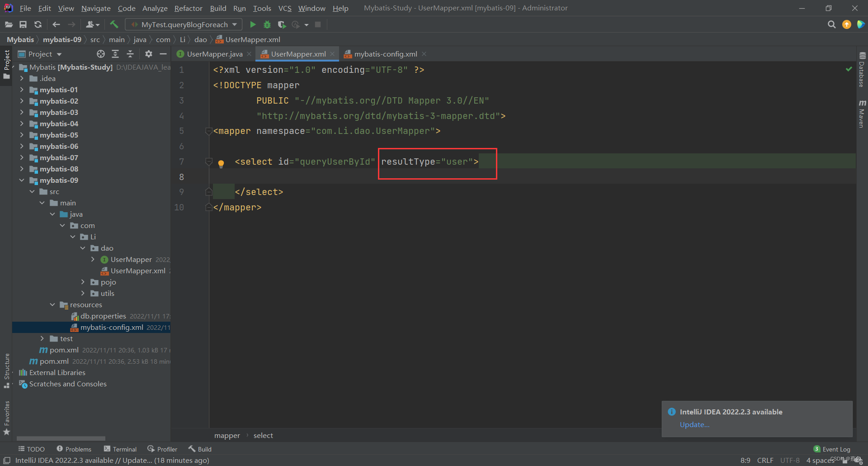
Task: Open the Refactor menu
Action: (x=188, y=8)
